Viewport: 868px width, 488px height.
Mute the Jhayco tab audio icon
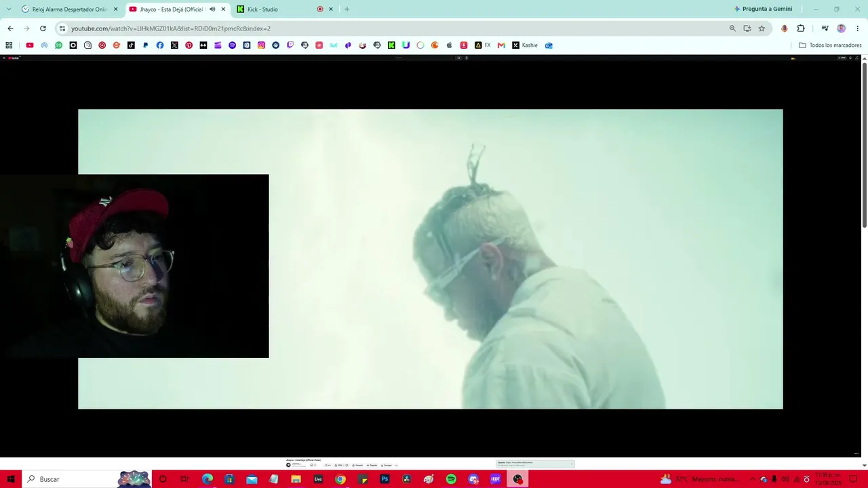(212, 9)
